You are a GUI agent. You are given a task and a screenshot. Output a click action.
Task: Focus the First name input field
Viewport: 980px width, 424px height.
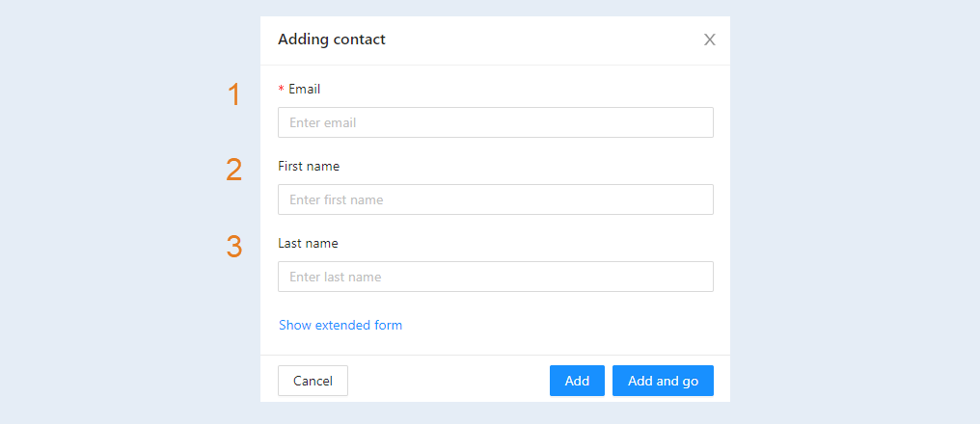496,199
